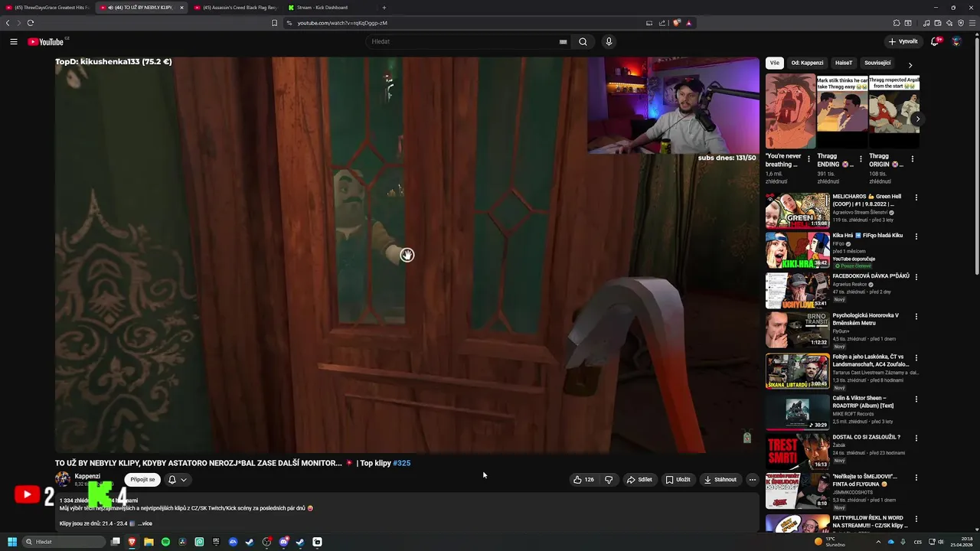Open the Brave VPN shield icon
Image resolution: width=980 pixels, height=551 pixels.
960,23
